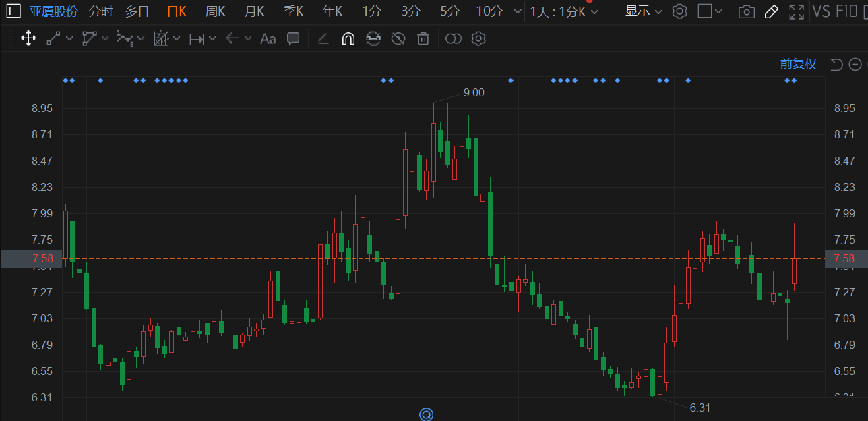
Task: Switch to the 季K tab
Action: tap(293, 11)
